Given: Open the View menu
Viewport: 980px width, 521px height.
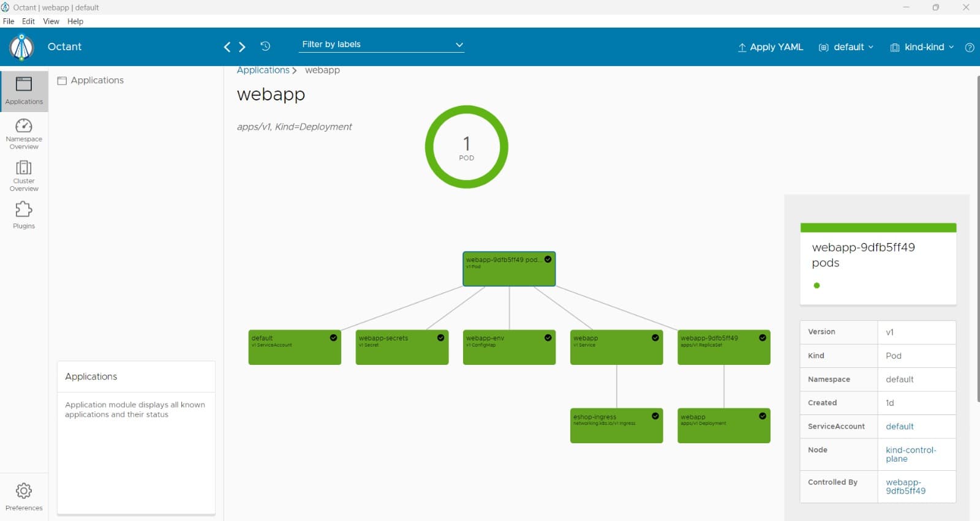Looking at the screenshot, I should pos(51,21).
